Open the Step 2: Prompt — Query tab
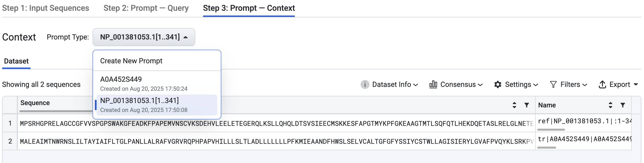Image resolution: width=644 pixels, height=163 pixels. (x=146, y=8)
